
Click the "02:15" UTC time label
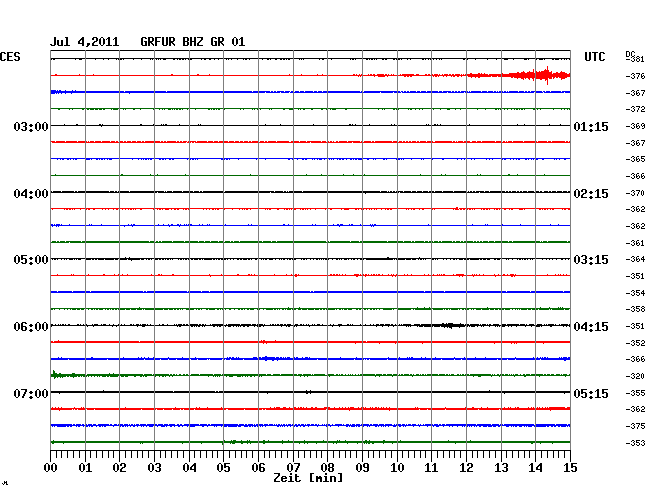pyautogui.click(x=591, y=194)
